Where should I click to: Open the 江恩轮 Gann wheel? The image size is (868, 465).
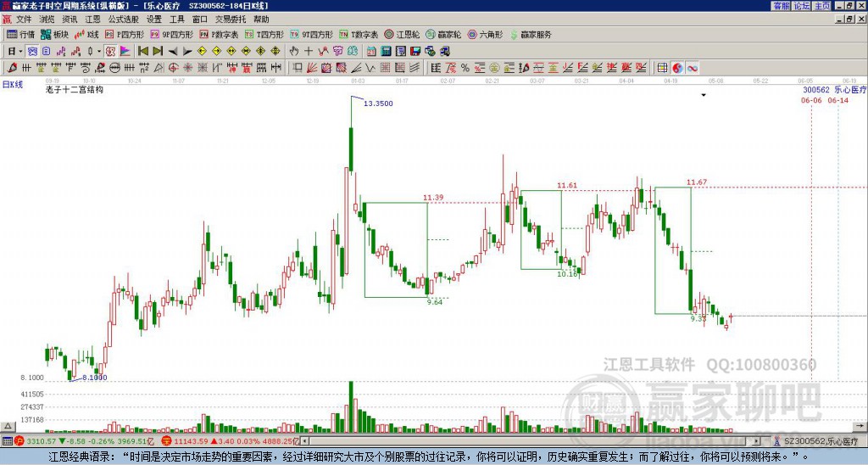tap(402, 34)
